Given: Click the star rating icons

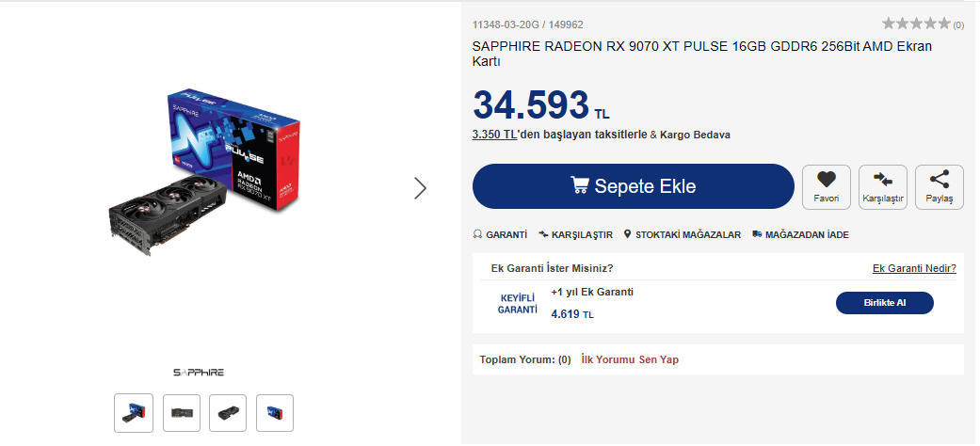Looking at the screenshot, I should click(x=915, y=24).
